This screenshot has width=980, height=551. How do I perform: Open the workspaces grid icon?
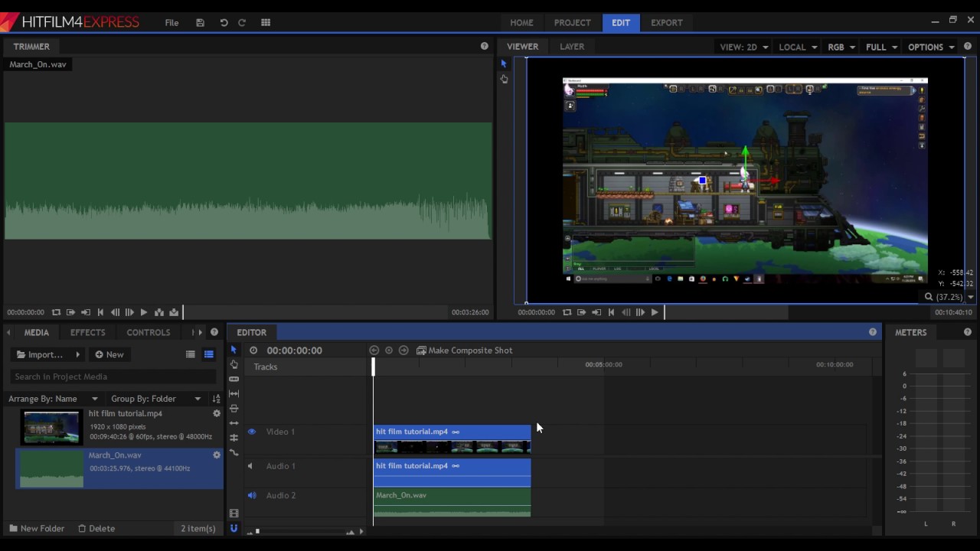click(266, 23)
